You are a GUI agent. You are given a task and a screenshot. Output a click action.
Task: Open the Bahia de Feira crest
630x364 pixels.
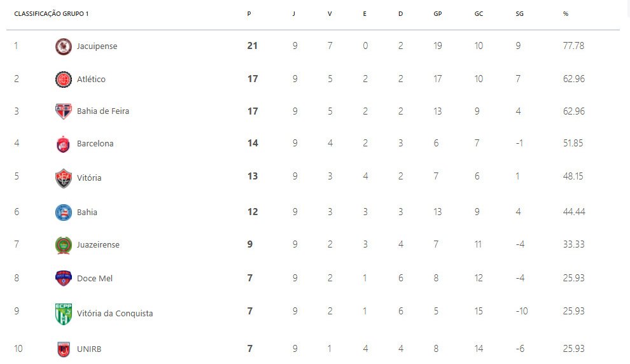pyautogui.click(x=64, y=111)
